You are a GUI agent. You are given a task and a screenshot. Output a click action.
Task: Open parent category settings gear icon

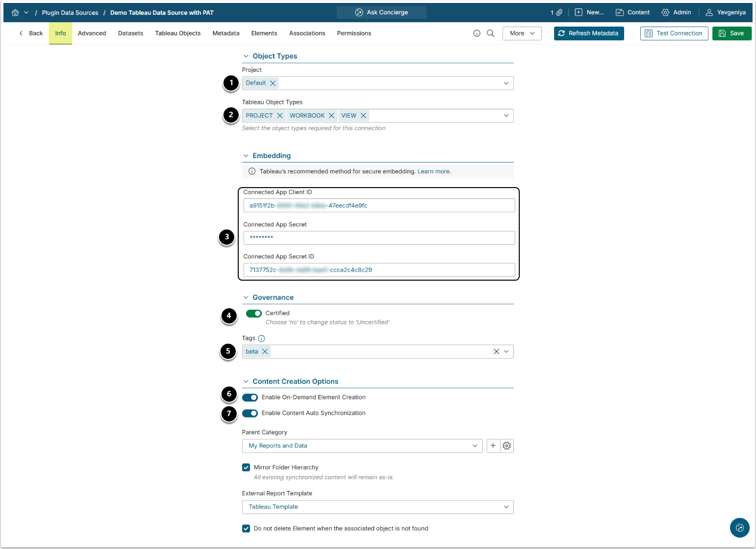[507, 446]
